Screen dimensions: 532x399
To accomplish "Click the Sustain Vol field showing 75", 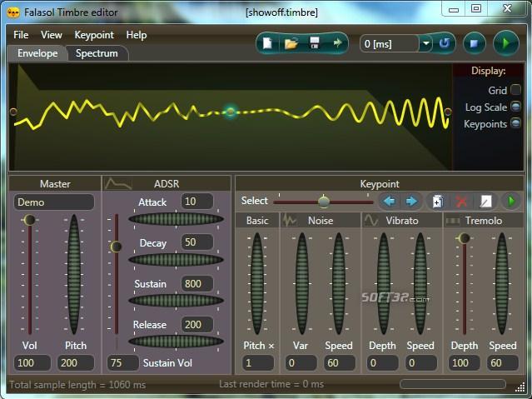I will click(x=123, y=362).
